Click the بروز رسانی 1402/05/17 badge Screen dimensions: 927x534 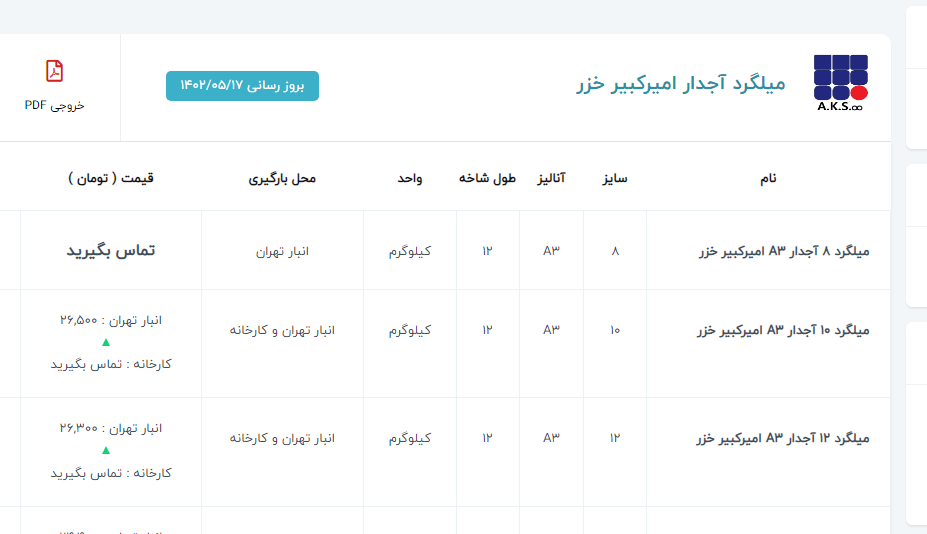[x=242, y=86]
